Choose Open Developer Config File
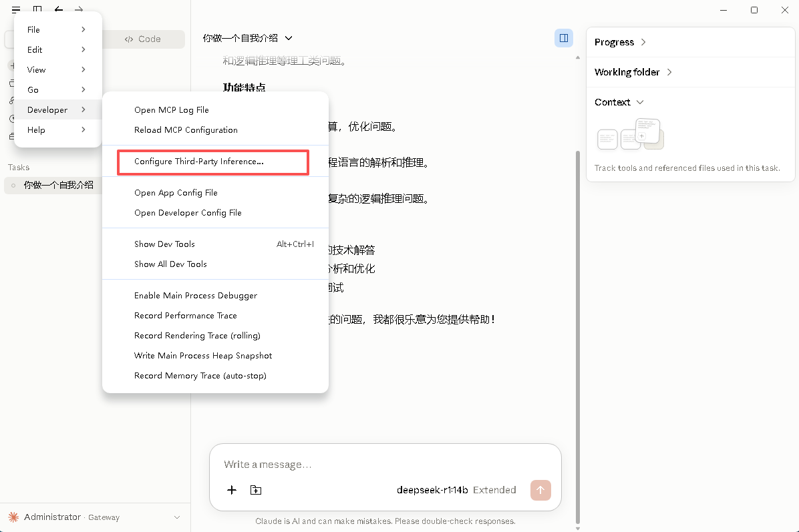 [215, 213]
